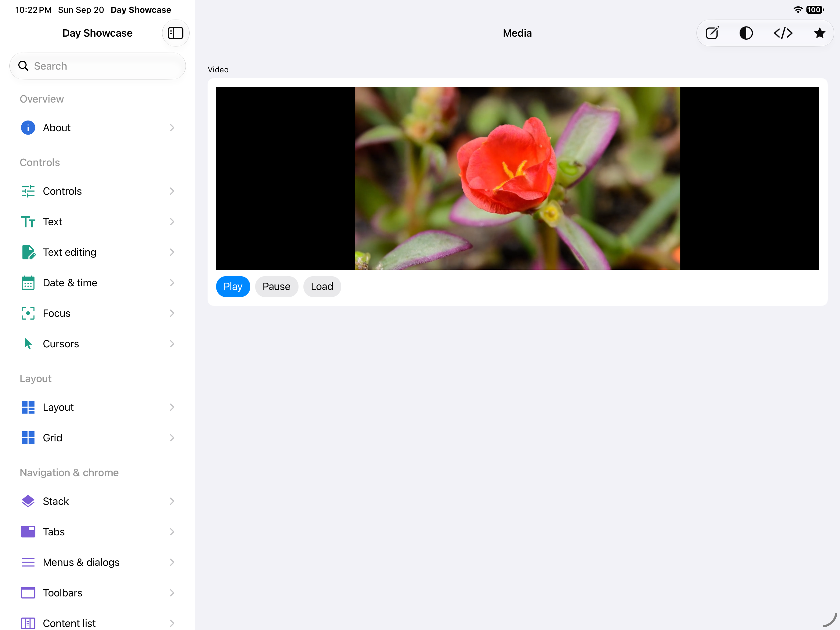Expand the Cursors row chevron
Image resolution: width=840 pixels, height=630 pixels.
point(172,344)
